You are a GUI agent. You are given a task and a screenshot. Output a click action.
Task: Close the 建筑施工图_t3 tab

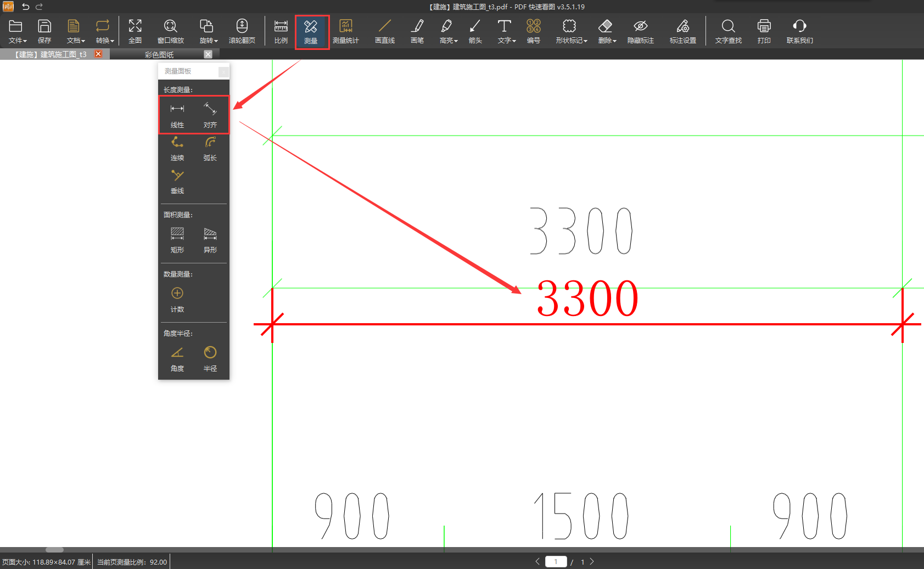coord(98,54)
